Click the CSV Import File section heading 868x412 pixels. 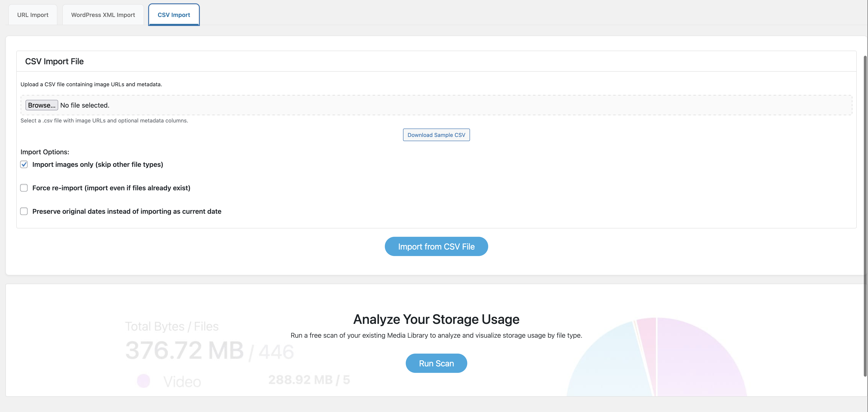54,61
